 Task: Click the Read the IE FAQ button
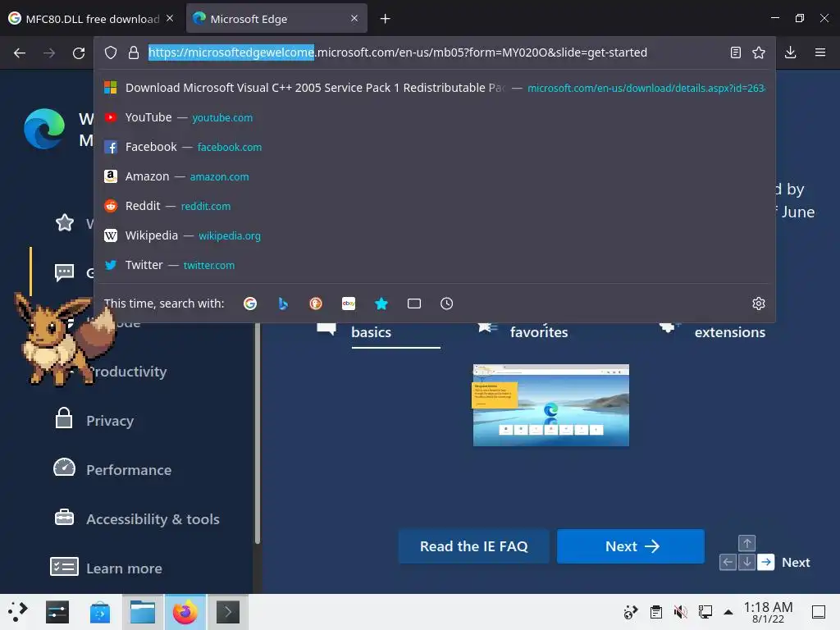pyautogui.click(x=473, y=546)
